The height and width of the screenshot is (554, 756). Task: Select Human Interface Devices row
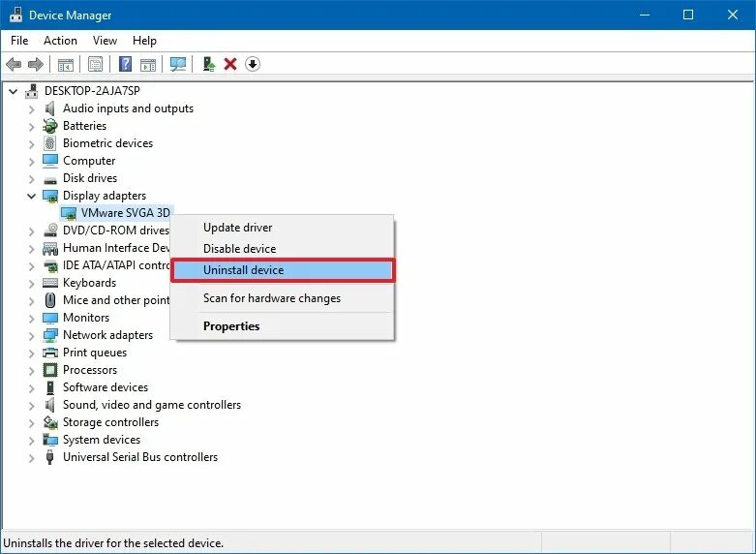116,248
